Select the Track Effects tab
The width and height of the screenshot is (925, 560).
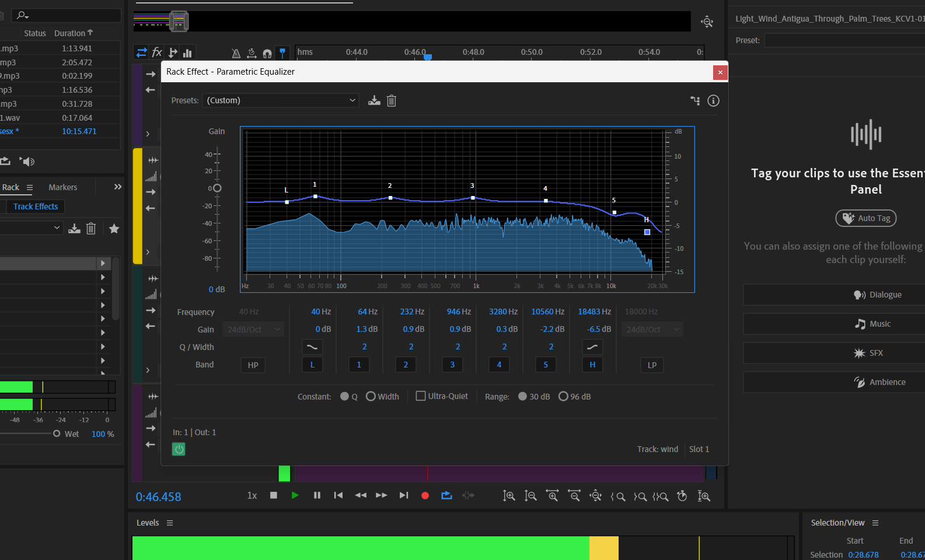36,206
